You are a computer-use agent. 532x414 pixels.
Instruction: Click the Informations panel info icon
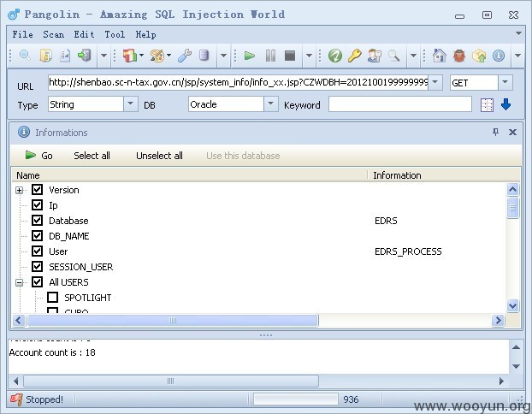24,132
